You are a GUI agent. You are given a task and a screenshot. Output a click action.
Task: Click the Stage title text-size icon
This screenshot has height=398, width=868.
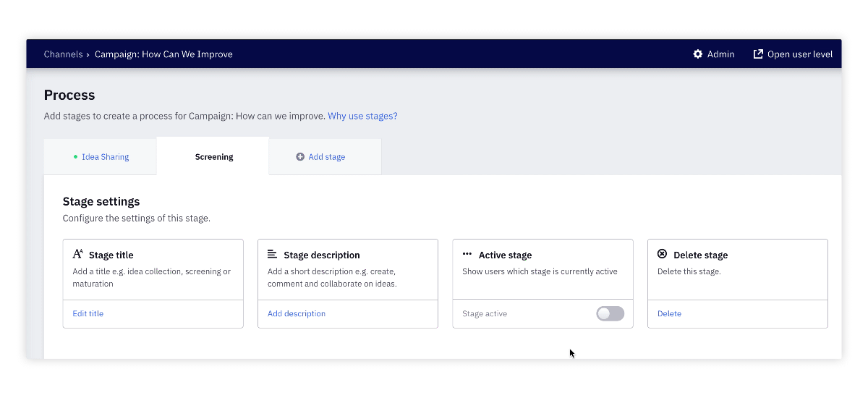click(78, 254)
